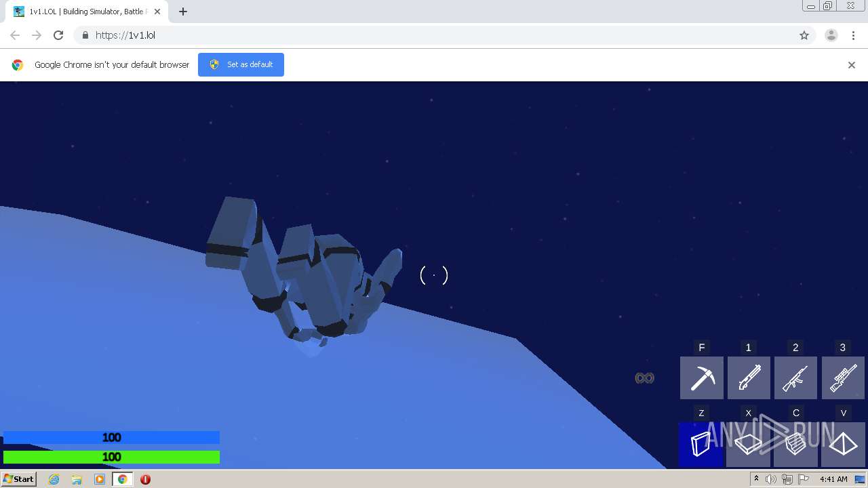The image size is (868, 488).
Task: Switch to the Chrome taskbar button
Action: [x=123, y=479]
